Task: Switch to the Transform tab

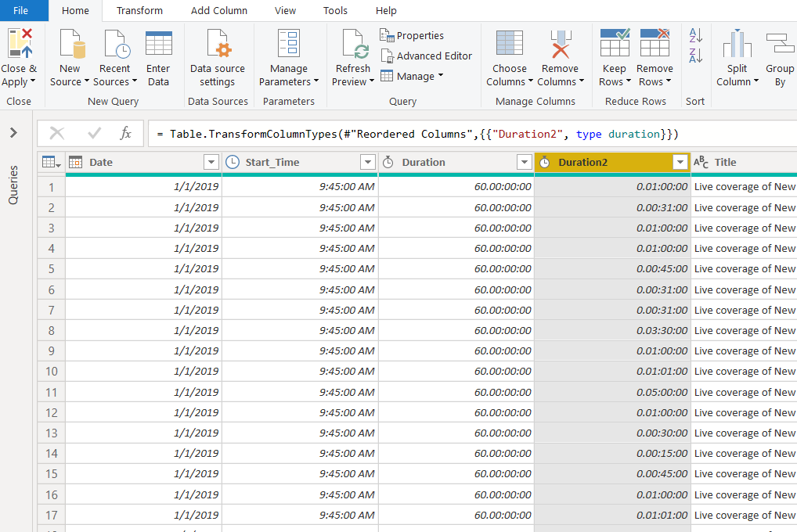Action: (x=139, y=10)
